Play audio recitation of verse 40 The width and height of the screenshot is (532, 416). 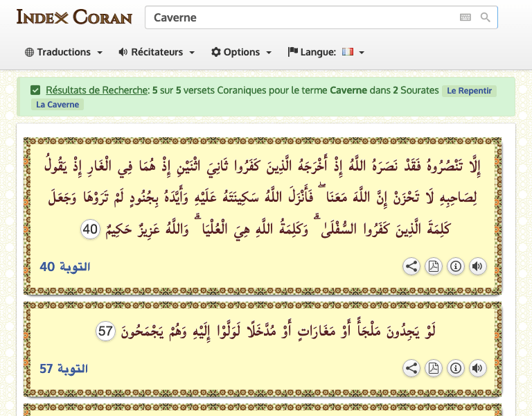pos(477,266)
